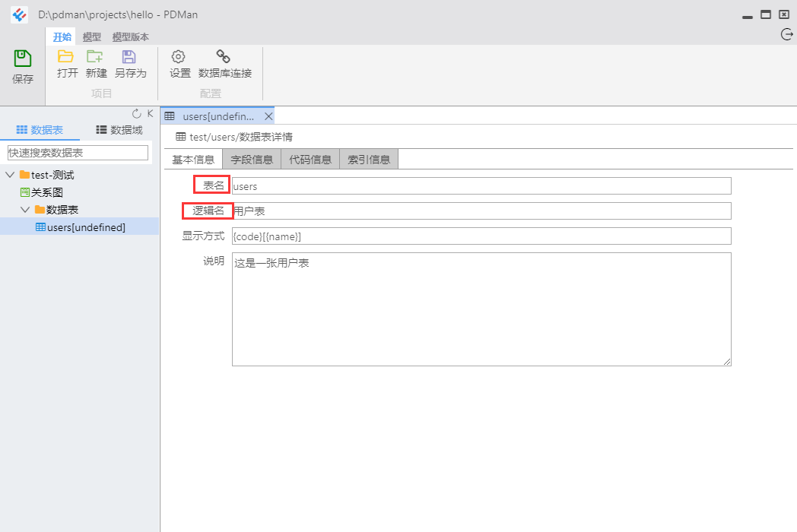Screen dimensions: 797x532
Task: Open the 设置 settings gear icon
Action: (x=178, y=57)
